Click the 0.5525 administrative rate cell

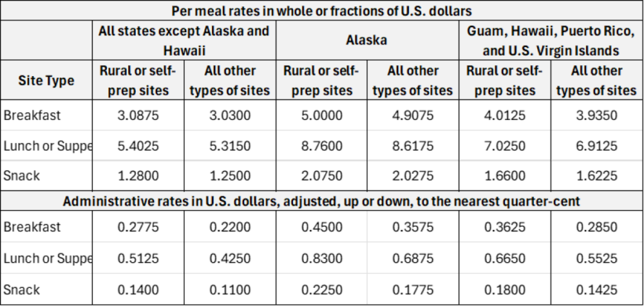click(596, 258)
